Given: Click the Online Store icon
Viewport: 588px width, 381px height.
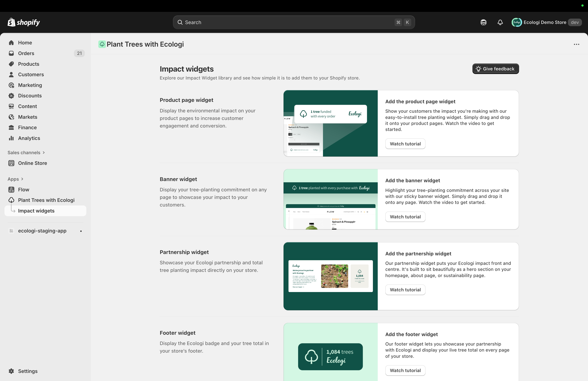Looking at the screenshot, I should click(11, 163).
